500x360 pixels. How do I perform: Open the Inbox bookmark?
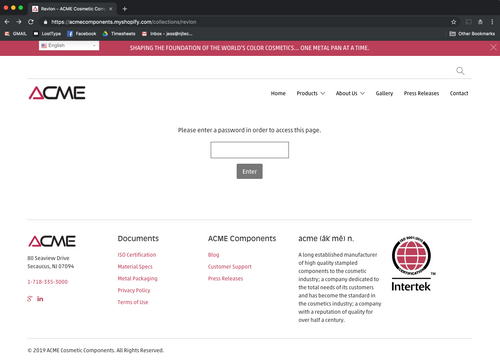coord(167,34)
